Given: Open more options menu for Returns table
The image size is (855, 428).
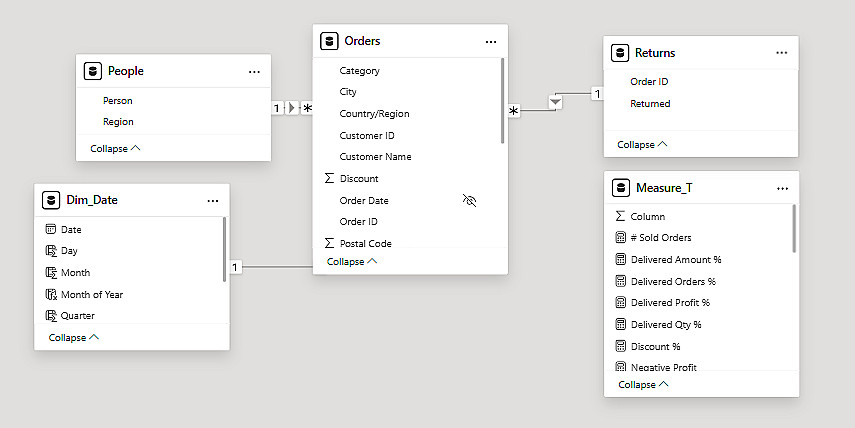Looking at the screenshot, I should (x=781, y=53).
